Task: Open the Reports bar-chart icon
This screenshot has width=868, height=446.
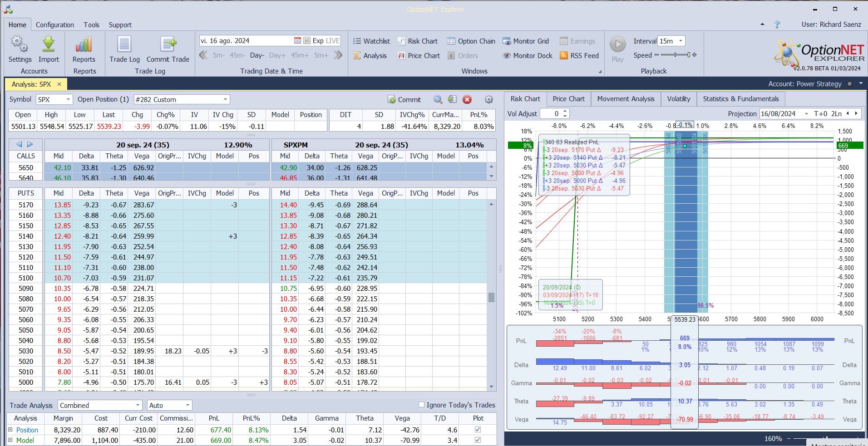Action: 84,44
